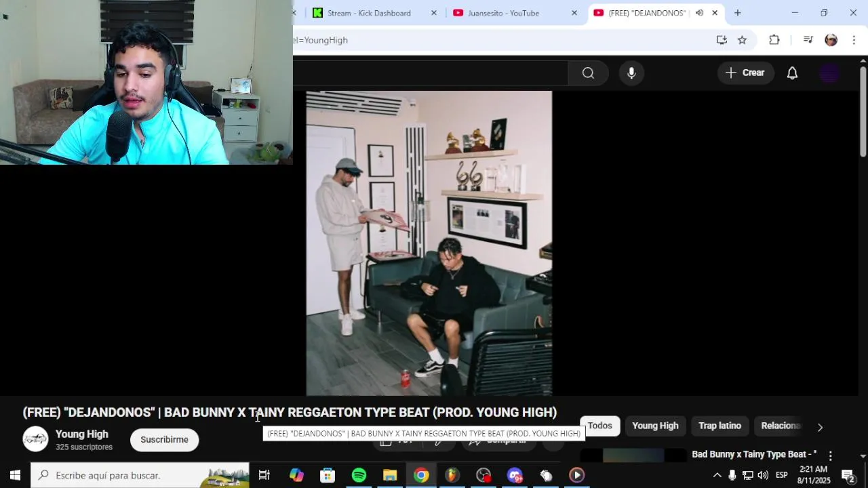Click the system tray microphone icon

(732, 475)
